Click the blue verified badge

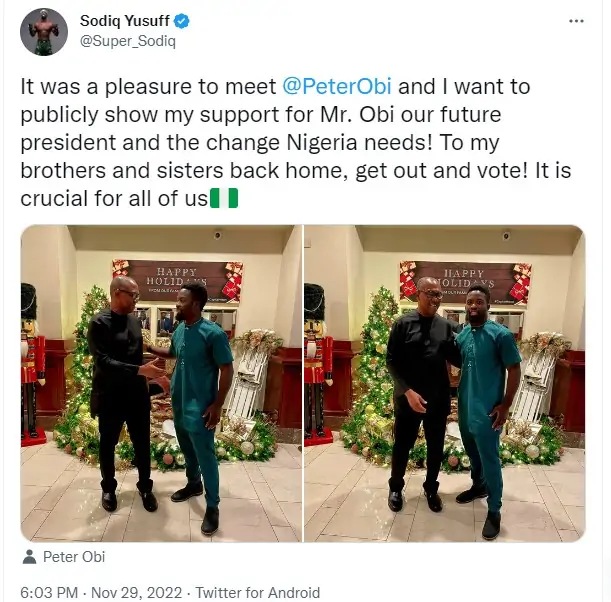point(180,21)
